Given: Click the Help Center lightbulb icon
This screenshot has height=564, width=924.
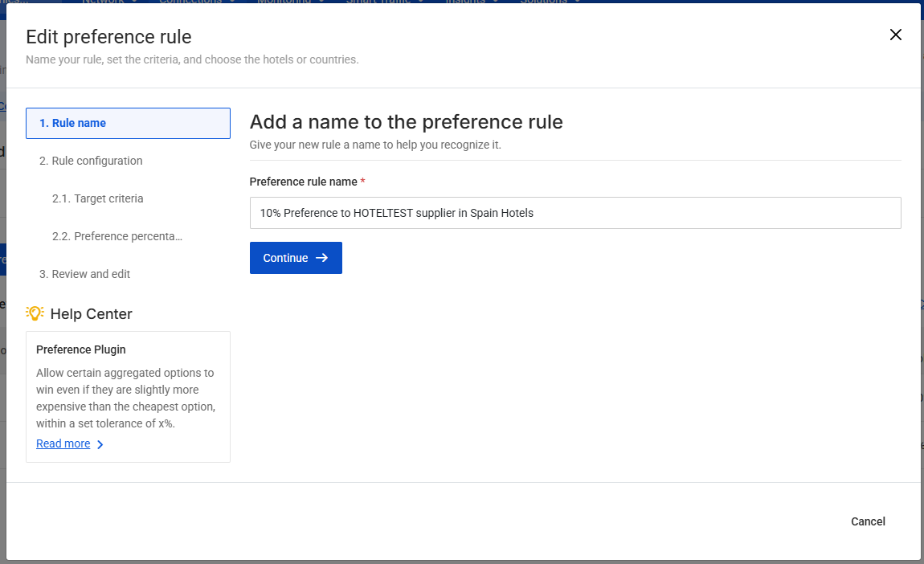Looking at the screenshot, I should pyautogui.click(x=34, y=313).
